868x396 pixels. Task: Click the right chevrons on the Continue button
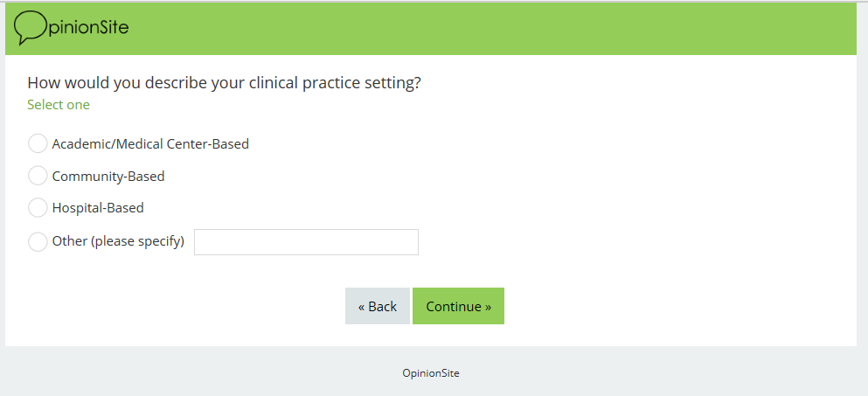tap(488, 307)
